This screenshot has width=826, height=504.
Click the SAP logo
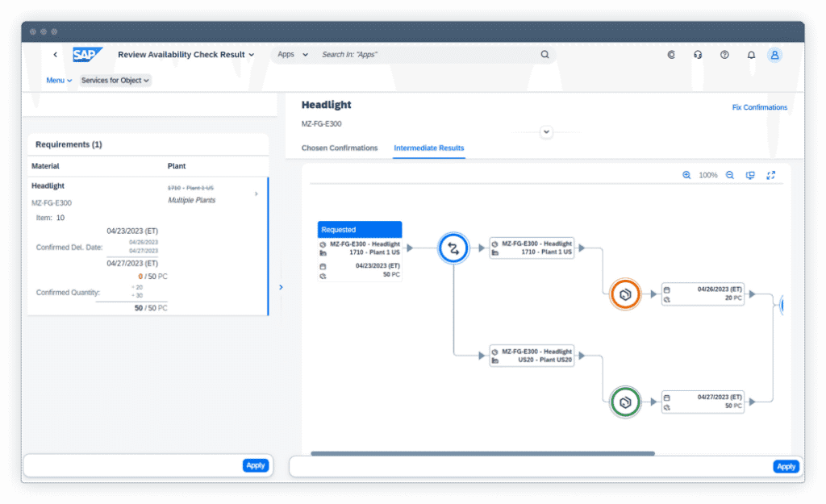tap(87, 55)
